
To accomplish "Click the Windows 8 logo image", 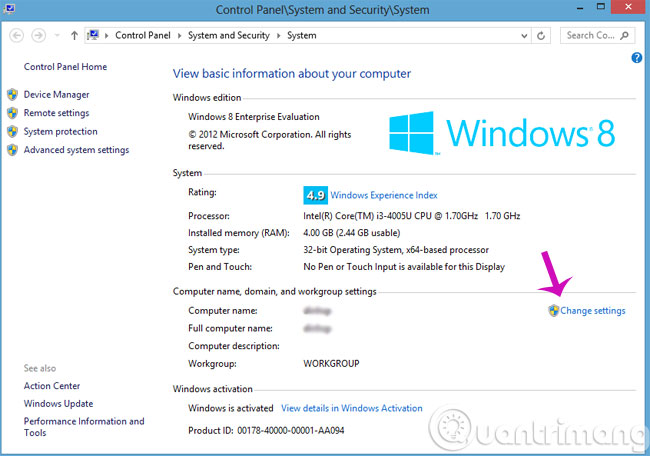I will [502, 133].
